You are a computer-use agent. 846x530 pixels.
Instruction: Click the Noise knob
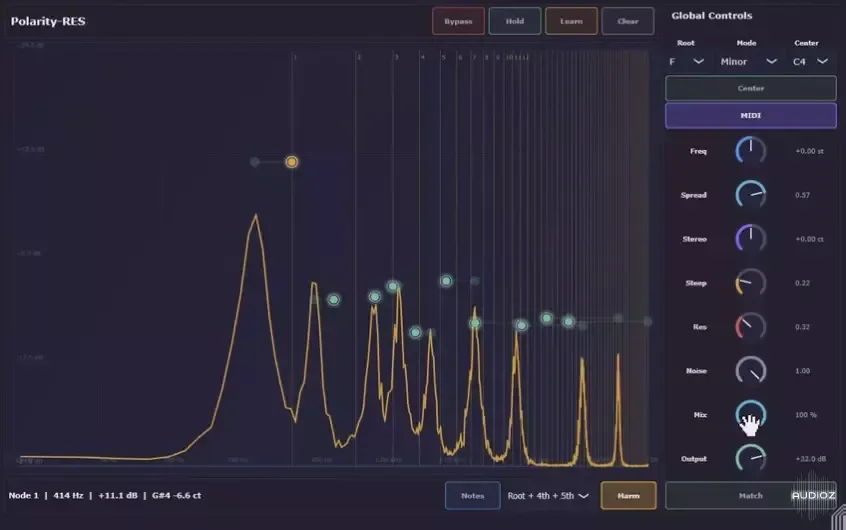click(x=751, y=371)
